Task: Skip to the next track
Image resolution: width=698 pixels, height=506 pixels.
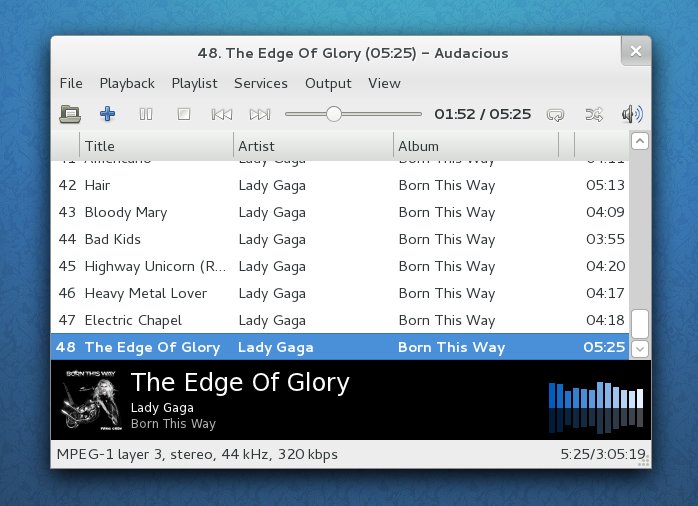Action: point(260,114)
